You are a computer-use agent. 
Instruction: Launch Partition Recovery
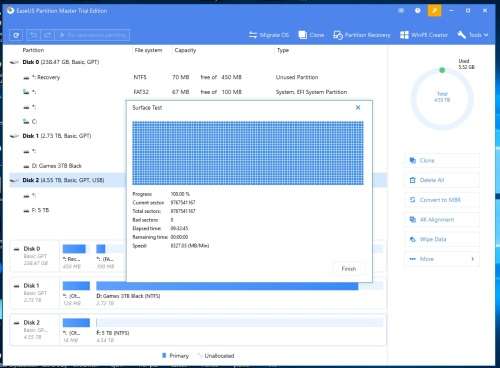click(362, 35)
